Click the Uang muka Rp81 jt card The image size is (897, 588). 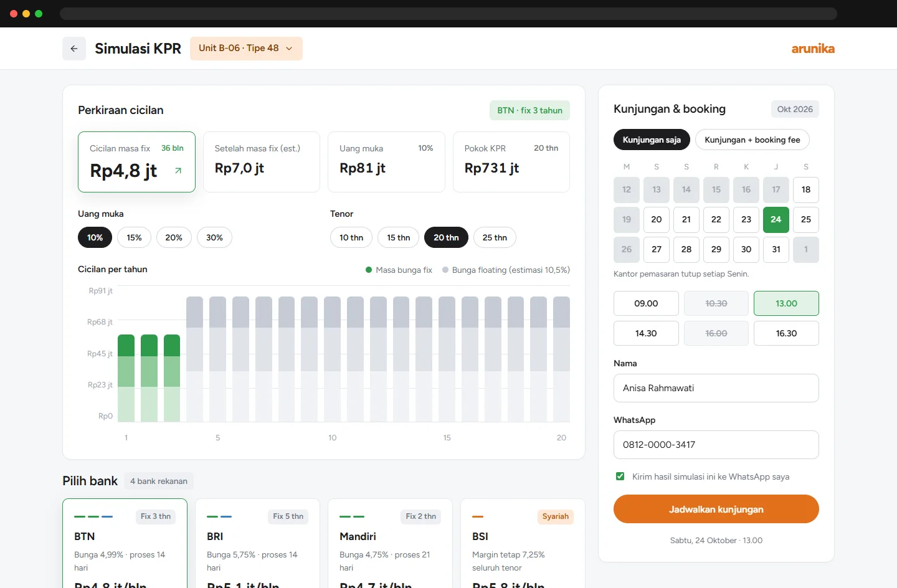coord(386,162)
